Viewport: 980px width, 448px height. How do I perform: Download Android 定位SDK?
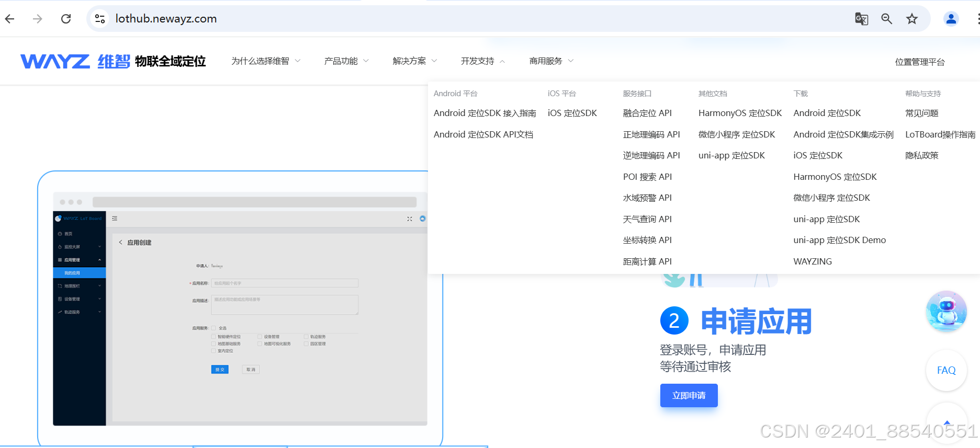(x=827, y=113)
